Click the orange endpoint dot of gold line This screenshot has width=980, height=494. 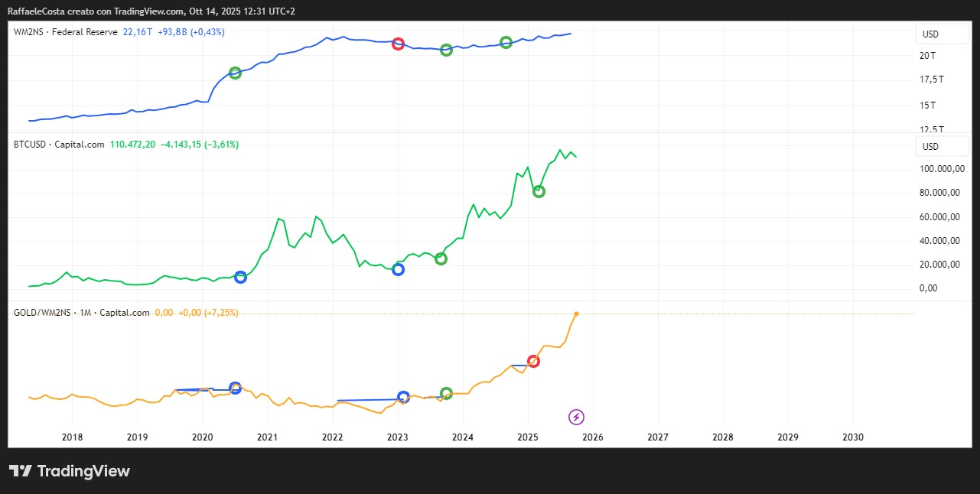[x=576, y=314]
